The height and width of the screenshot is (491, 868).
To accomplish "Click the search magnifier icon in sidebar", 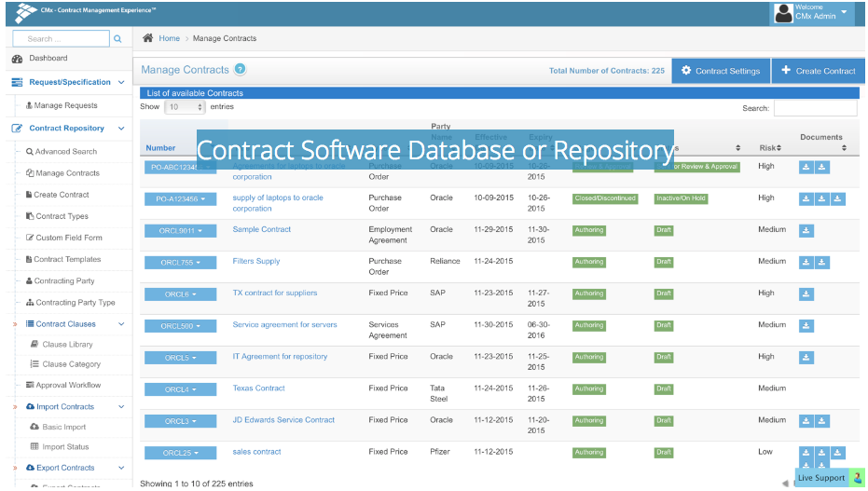I will [x=117, y=39].
